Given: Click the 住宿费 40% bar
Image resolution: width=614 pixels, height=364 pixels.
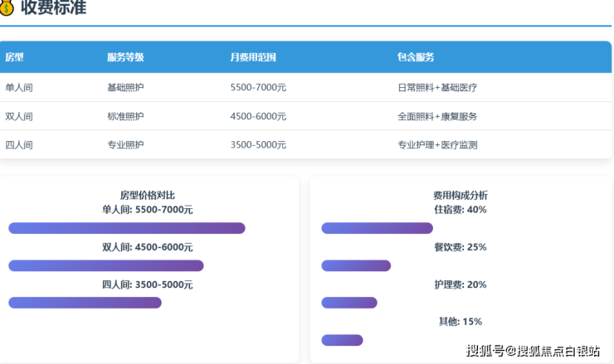Looking at the screenshot, I should click(x=377, y=228).
